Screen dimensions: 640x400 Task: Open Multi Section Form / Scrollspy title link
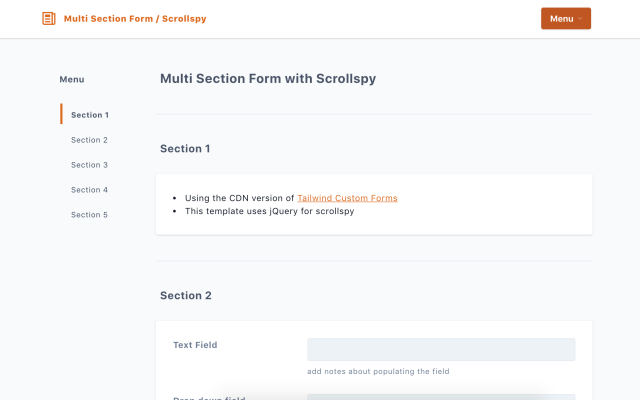pyautogui.click(x=135, y=19)
